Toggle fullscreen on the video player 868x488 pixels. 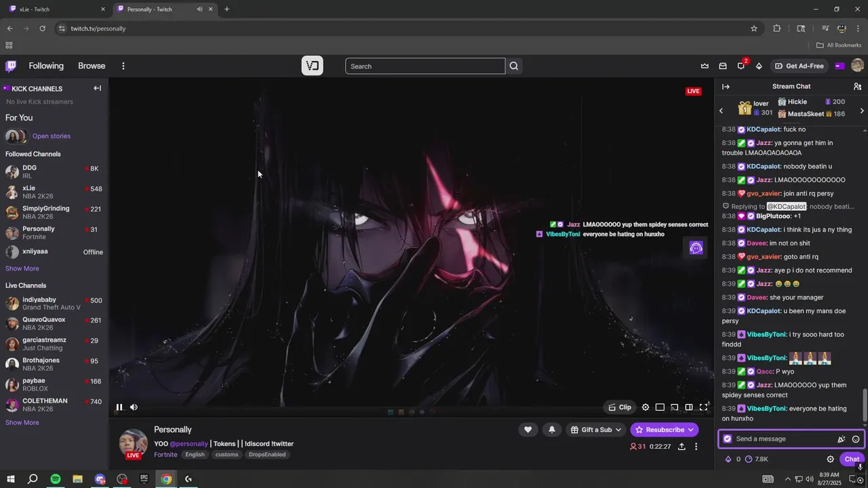click(x=704, y=407)
